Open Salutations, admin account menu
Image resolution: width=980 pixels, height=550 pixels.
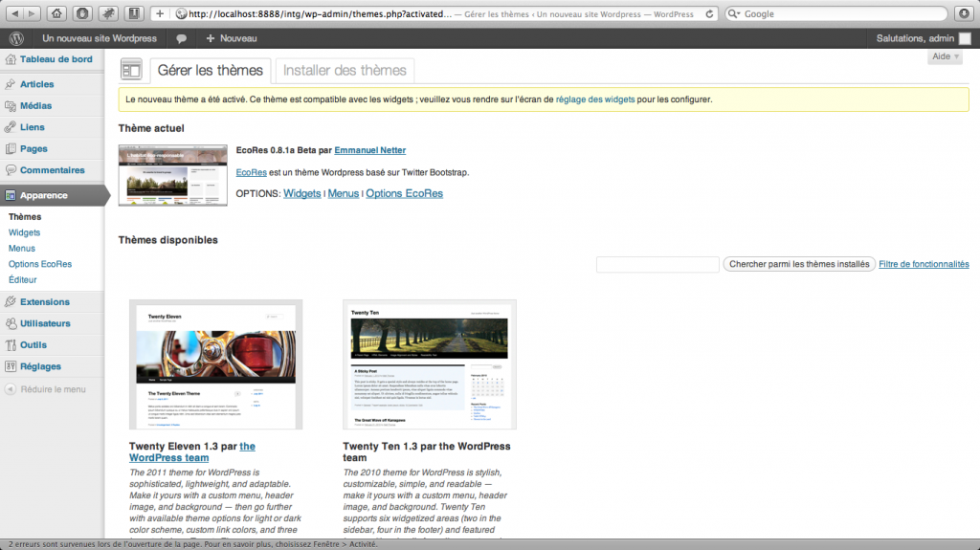point(915,39)
